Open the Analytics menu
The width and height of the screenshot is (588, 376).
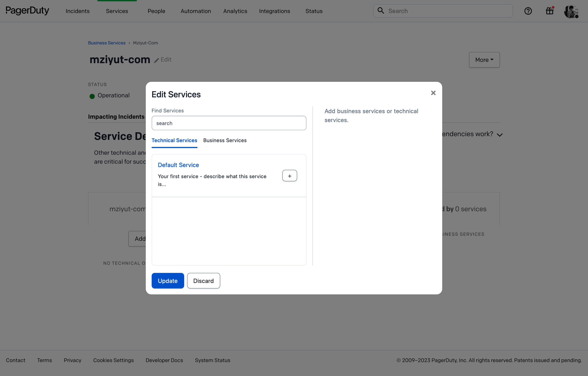pos(235,11)
